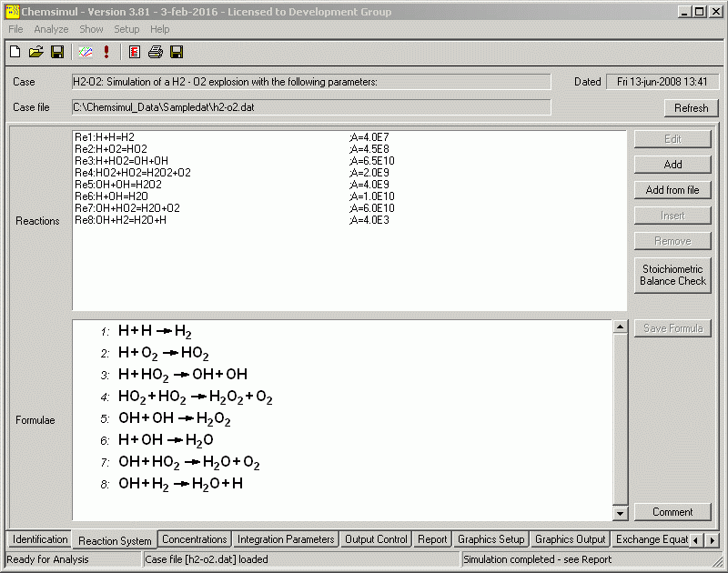Click the 'Ready for Analysis' status text

pyautogui.click(x=47, y=559)
